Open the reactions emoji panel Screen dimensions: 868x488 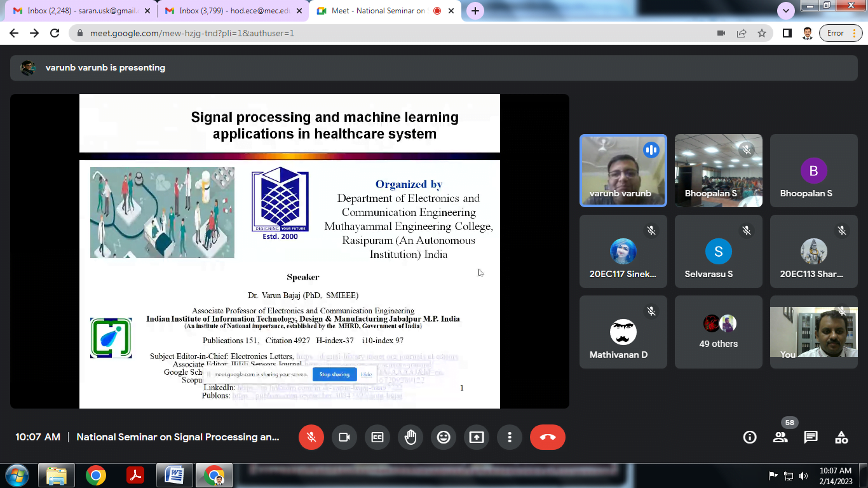tap(444, 437)
